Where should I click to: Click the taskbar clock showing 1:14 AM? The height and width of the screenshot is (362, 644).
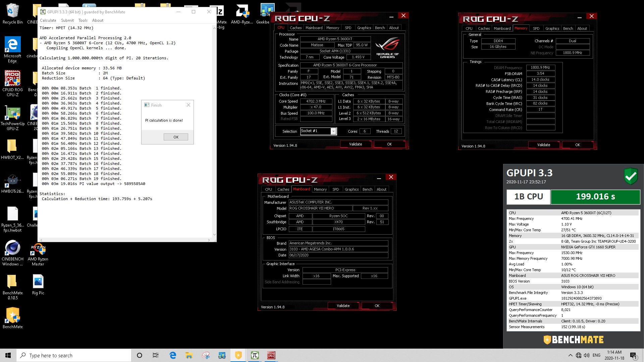[614, 355]
